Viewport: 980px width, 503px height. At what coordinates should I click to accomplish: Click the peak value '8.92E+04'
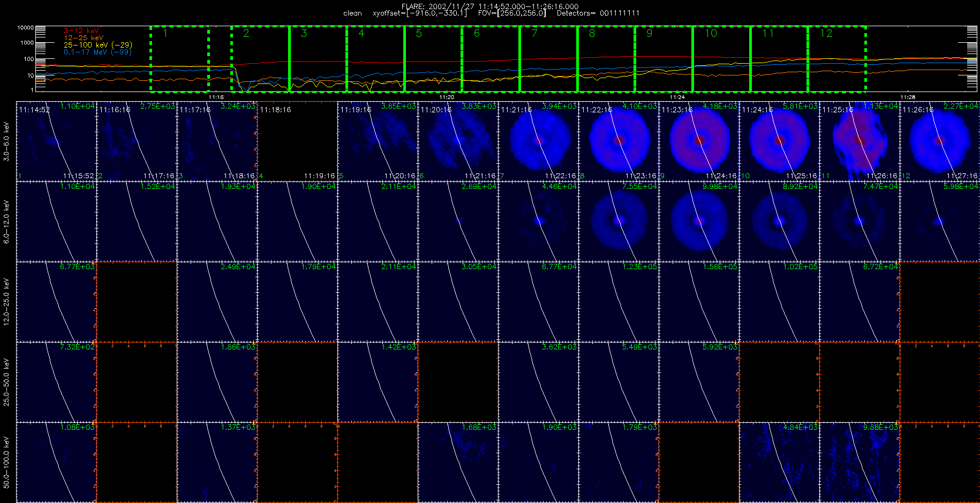[800, 187]
